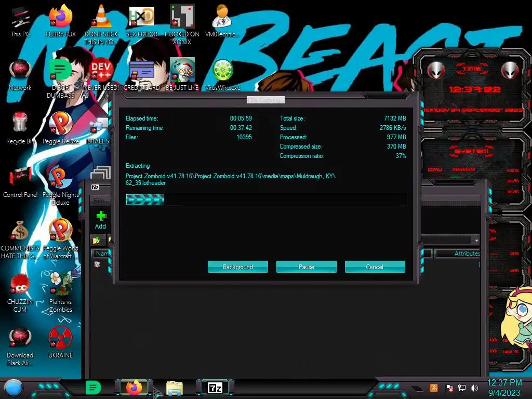Screen dimensions: 532x399
Task: Open Firefox from the taskbar
Action: click(x=134, y=388)
